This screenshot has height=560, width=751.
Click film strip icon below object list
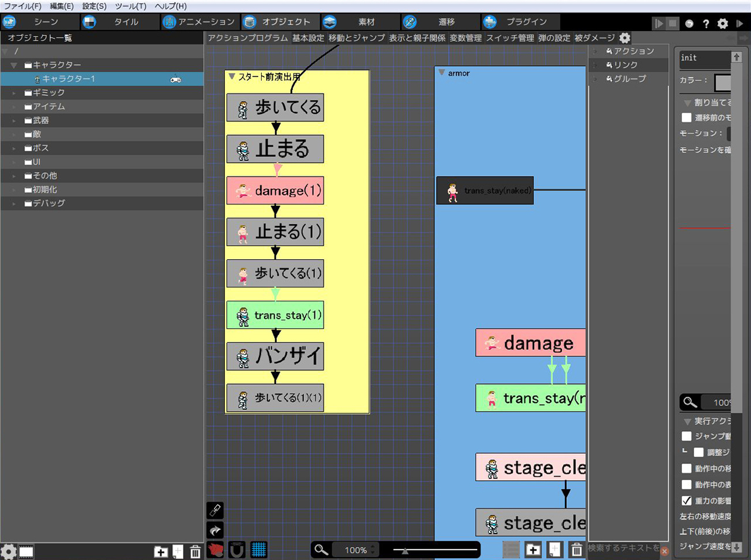point(26,551)
